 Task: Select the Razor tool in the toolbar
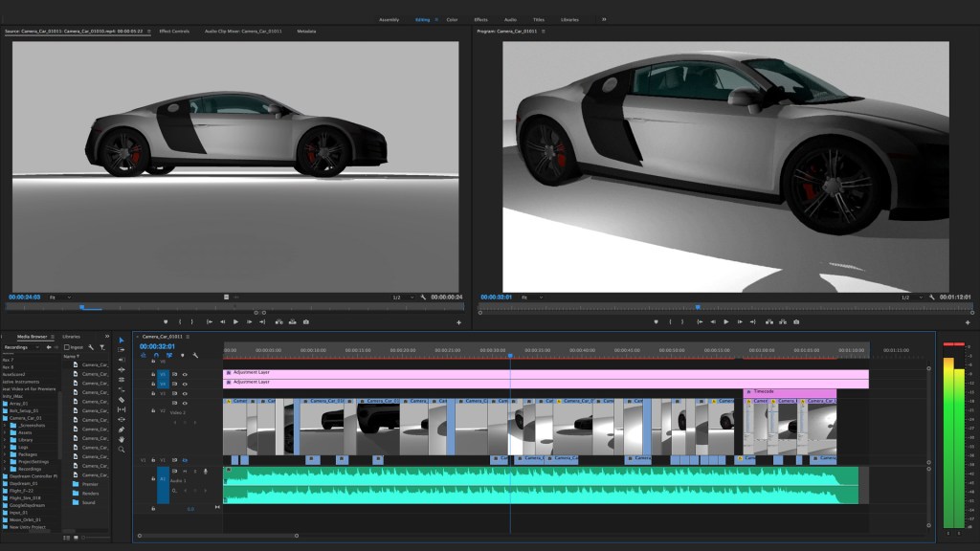click(122, 400)
